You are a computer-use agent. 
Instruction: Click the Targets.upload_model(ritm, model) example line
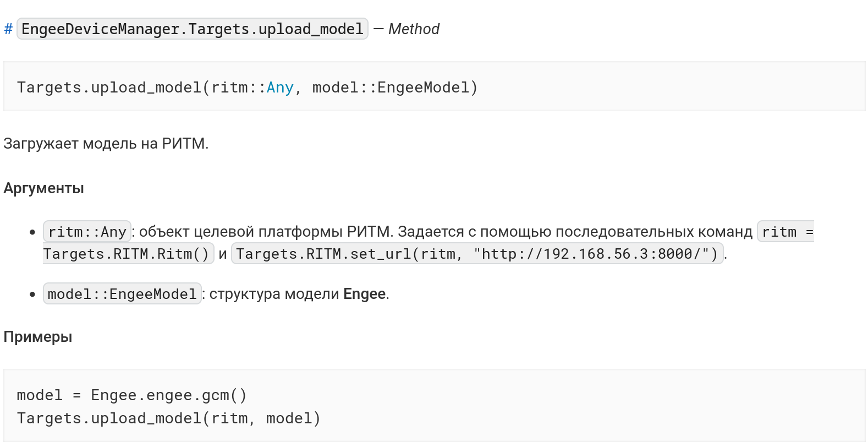pyautogui.click(x=169, y=418)
